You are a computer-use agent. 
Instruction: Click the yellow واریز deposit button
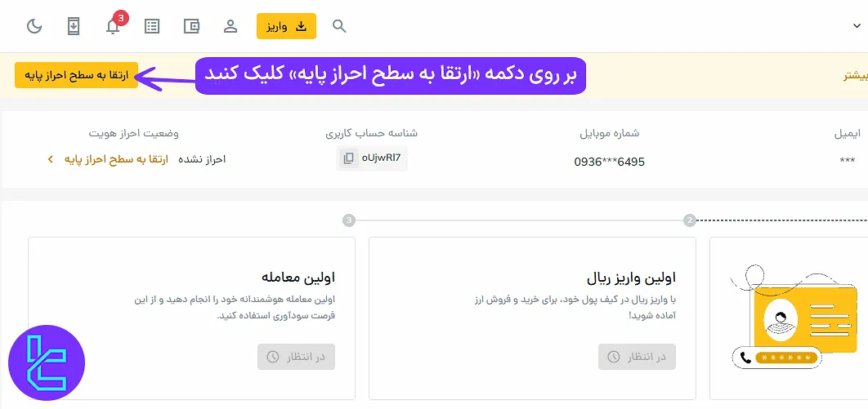[x=286, y=26]
